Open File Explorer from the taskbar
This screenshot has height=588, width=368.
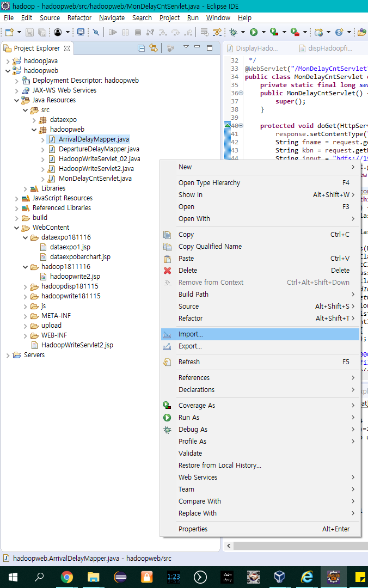click(94, 577)
